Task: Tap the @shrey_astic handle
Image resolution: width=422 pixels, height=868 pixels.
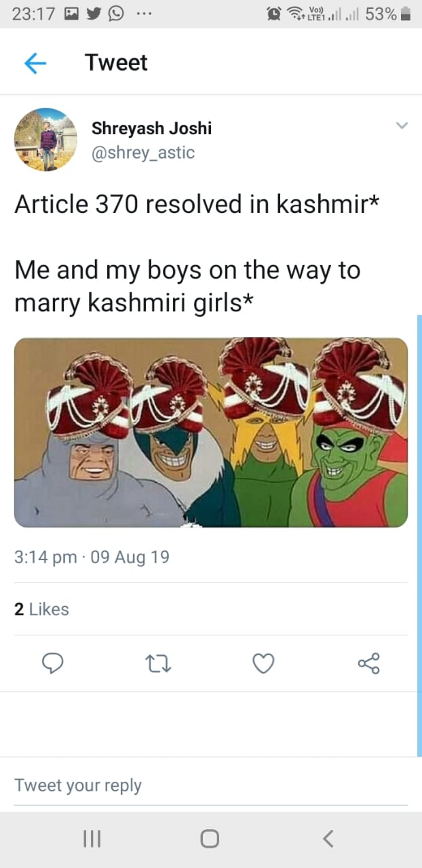Action: 143,153
